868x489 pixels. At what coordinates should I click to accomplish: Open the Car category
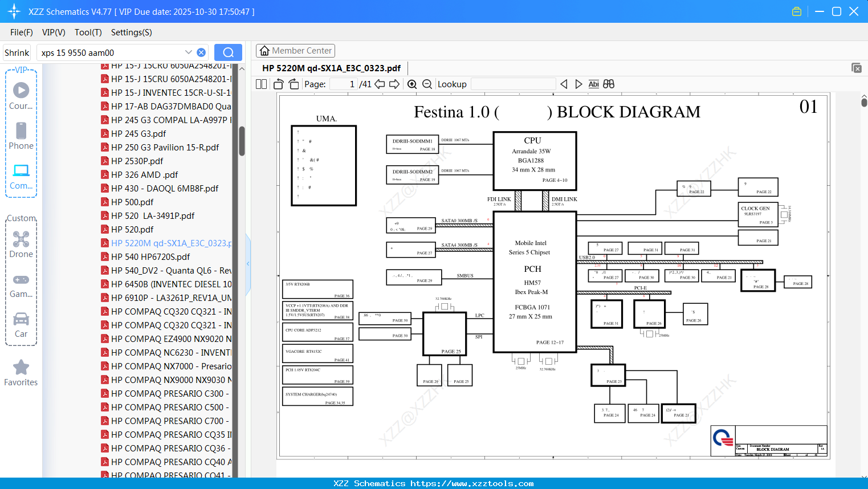[x=21, y=325]
